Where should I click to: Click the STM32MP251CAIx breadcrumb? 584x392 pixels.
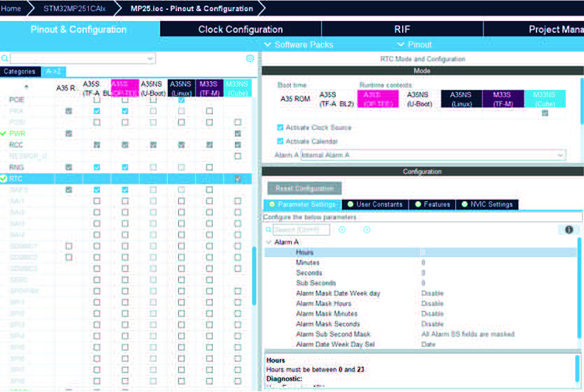tap(75, 8)
